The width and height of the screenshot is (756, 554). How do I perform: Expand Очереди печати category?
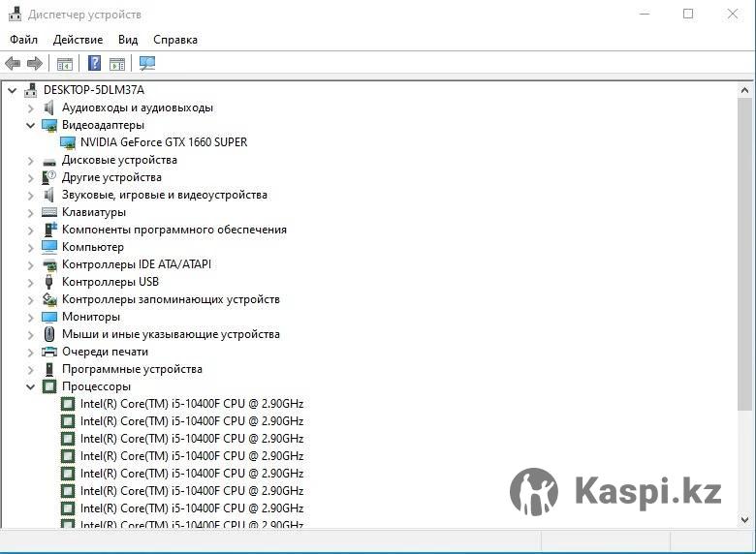(31, 353)
